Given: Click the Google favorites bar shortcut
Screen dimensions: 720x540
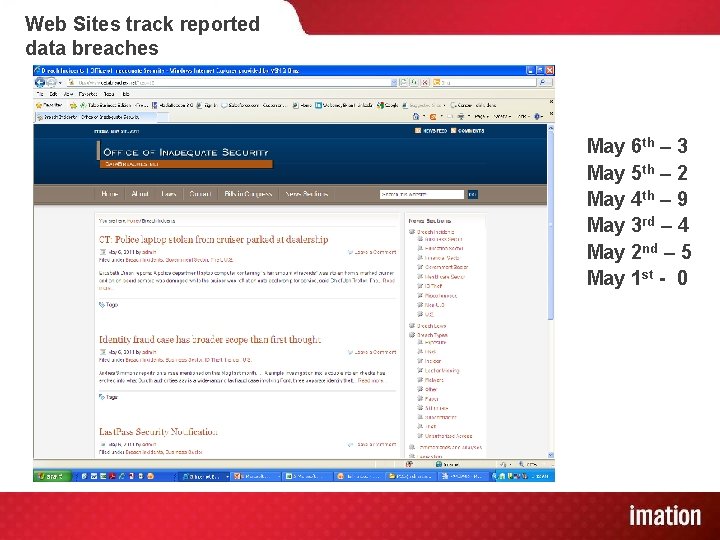Looking at the screenshot, I should (x=388, y=105).
